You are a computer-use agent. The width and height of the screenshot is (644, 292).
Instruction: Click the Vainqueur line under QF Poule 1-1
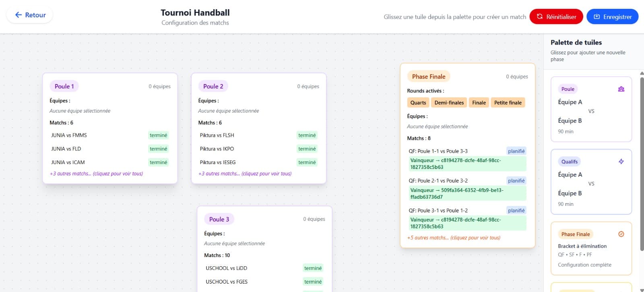[x=467, y=164]
